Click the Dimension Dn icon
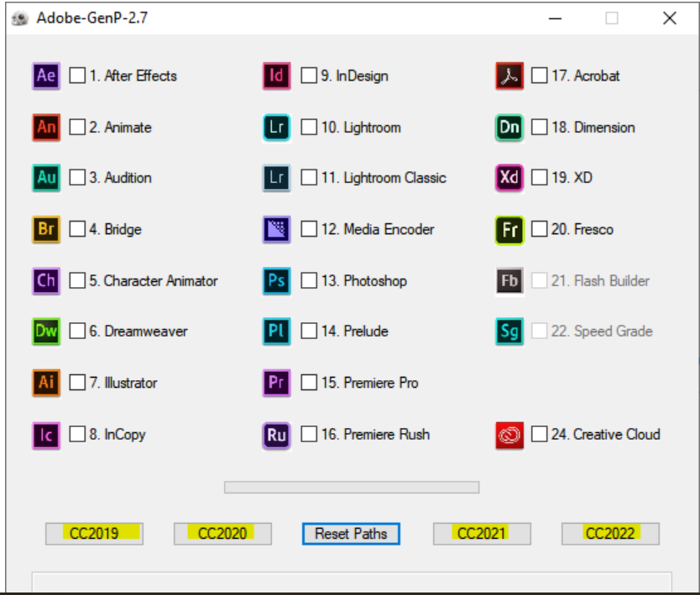Image resolution: width=700 pixels, height=595 pixels. [509, 128]
